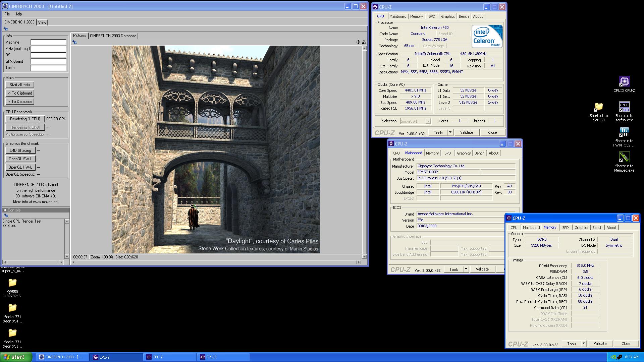Viewport: 644px width, 362px height.
Task: Click the To Database button
Action: (x=20, y=102)
